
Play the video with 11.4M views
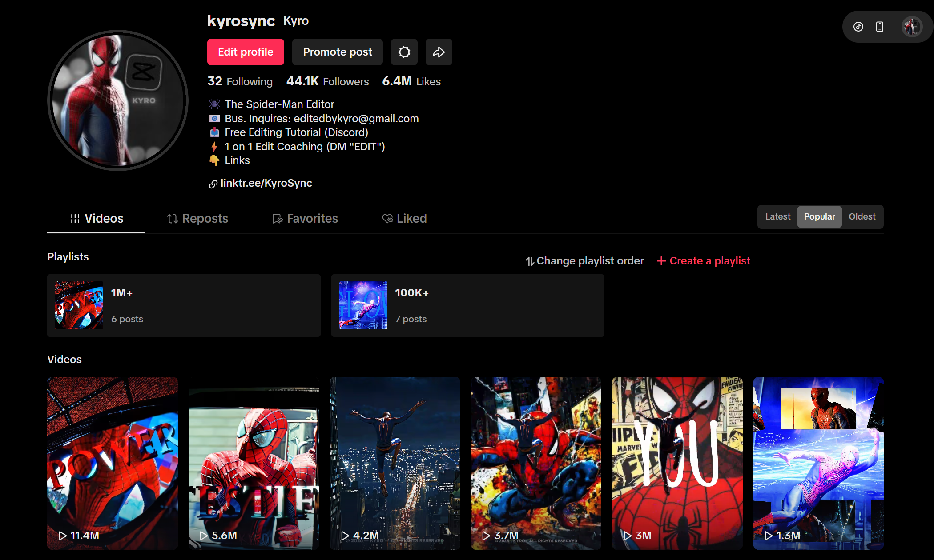[113, 463]
